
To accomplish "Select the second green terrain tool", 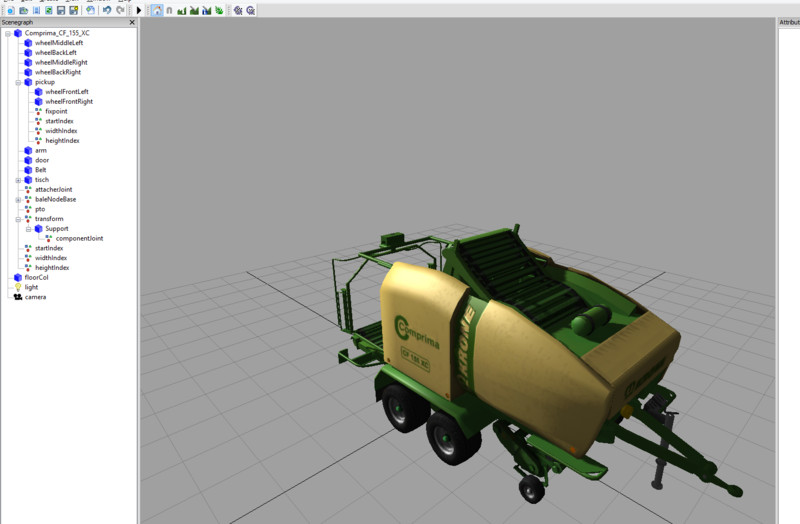I will 194,10.
